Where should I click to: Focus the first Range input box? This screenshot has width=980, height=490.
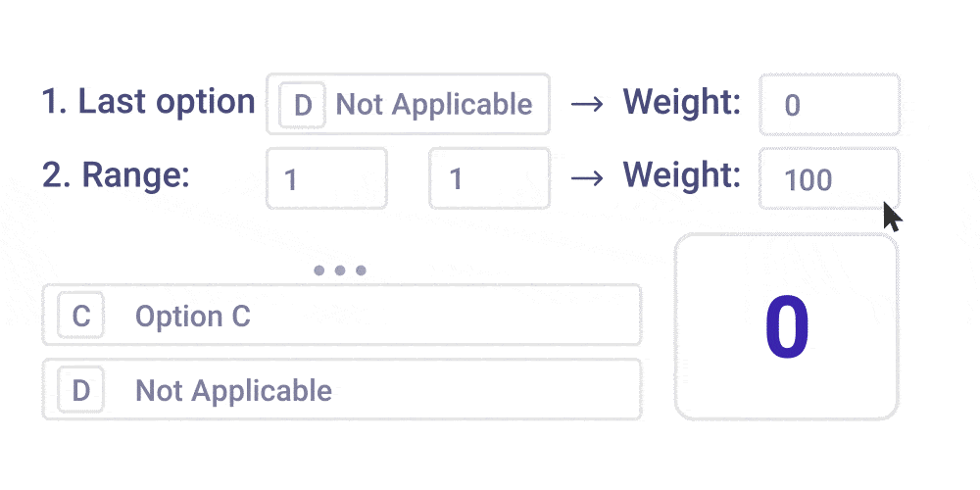[326, 178]
